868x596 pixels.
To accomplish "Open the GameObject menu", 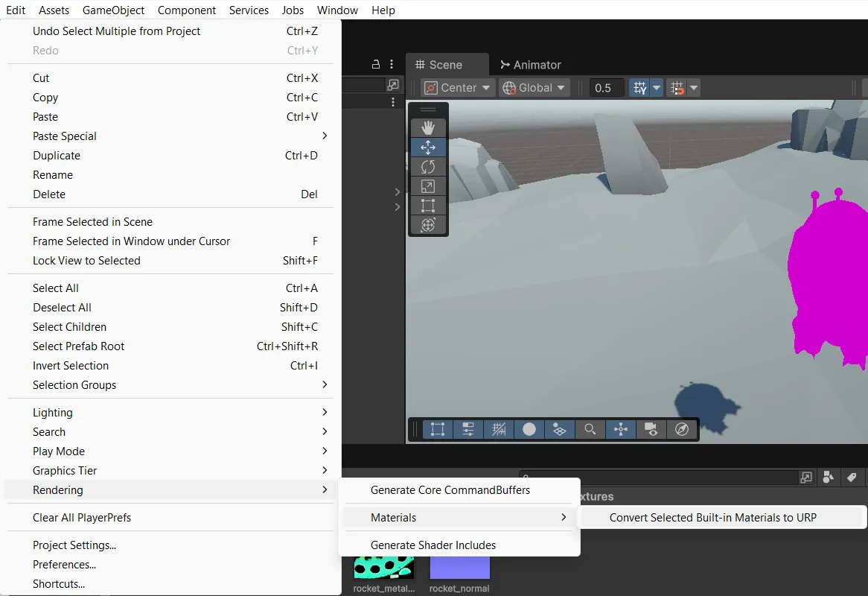I will [113, 10].
